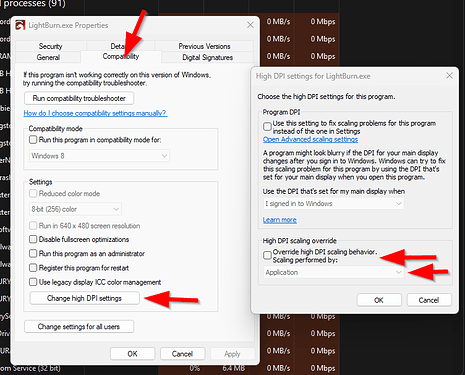This screenshot has height=375, width=465.
Task: Check 'Use this setting to fix scaling problems'
Action: pos(267,127)
